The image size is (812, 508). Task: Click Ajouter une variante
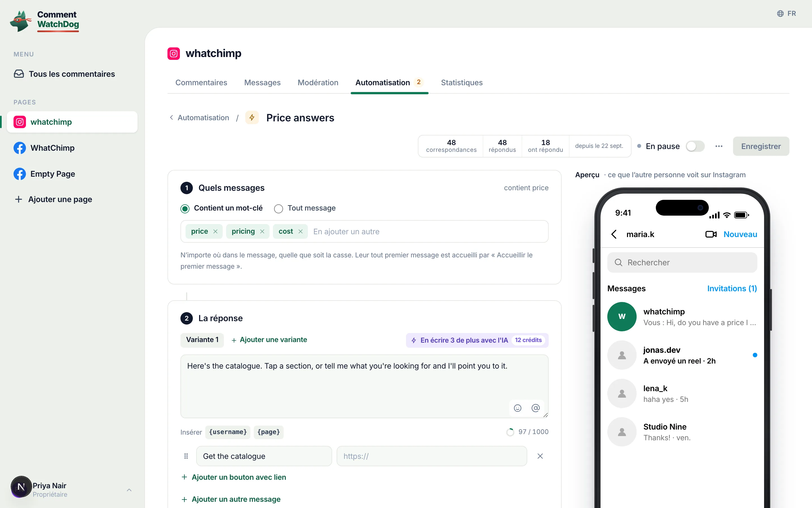[x=269, y=340]
